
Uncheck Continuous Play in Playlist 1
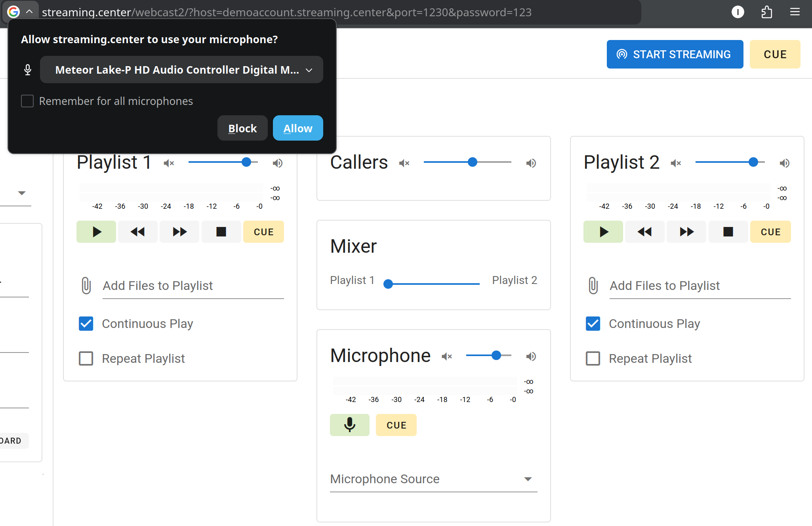[86, 324]
